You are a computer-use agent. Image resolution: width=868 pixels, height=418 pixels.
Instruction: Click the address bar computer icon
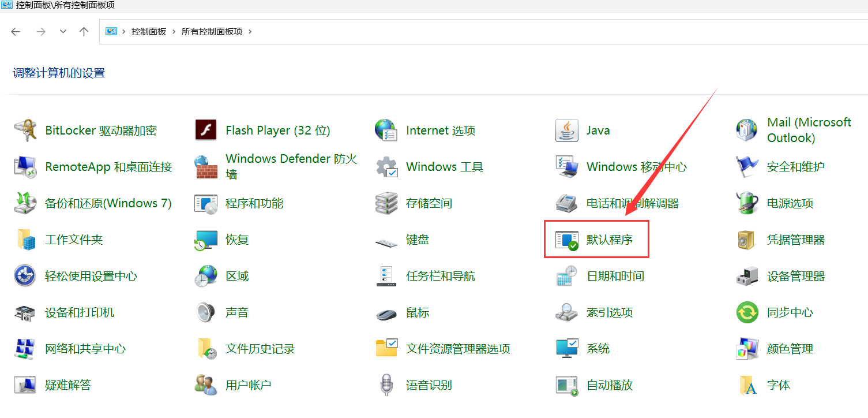click(111, 32)
